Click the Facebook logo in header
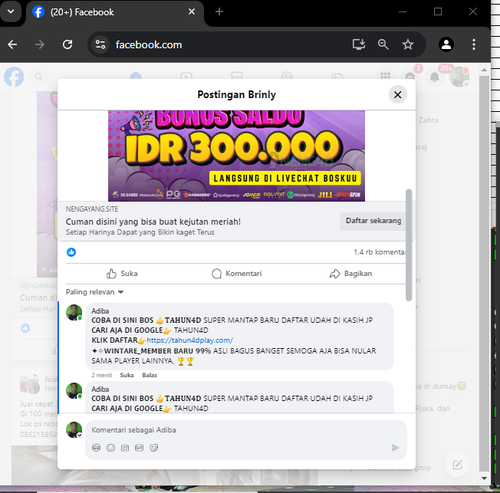 point(14,77)
